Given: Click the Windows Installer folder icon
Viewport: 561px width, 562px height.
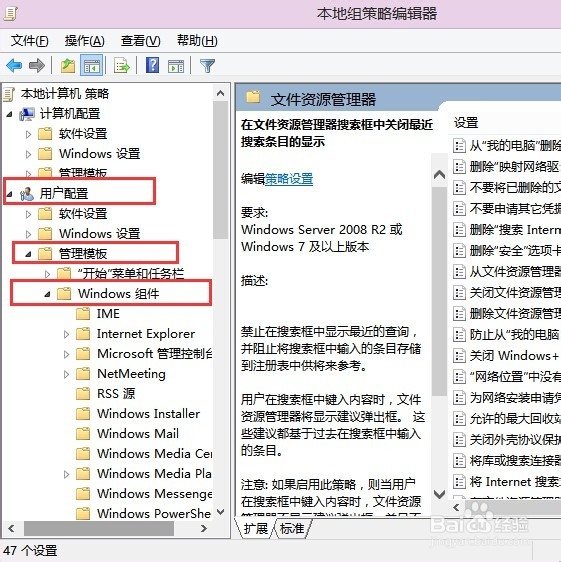Looking at the screenshot, I should [83, 414].
